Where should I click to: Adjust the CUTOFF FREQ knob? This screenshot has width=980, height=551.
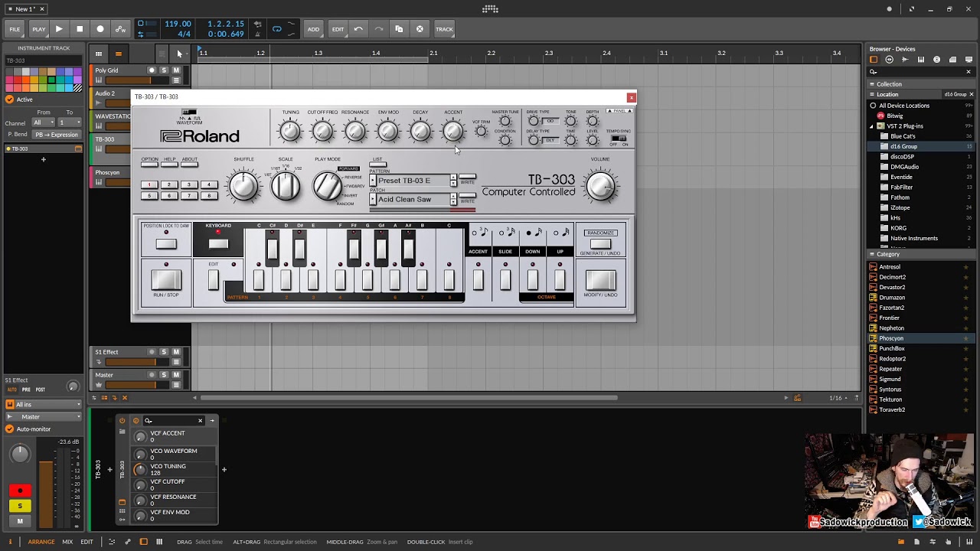point(323,132)
